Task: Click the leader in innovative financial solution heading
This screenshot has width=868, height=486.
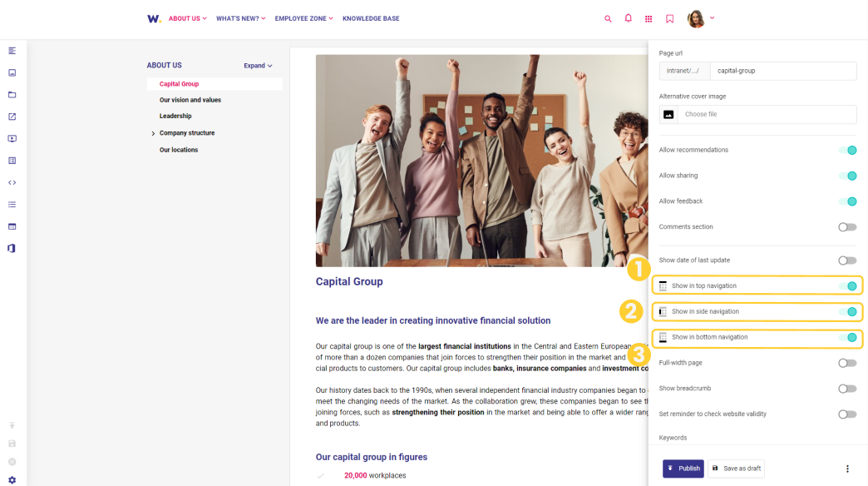Action: point(433,321)
